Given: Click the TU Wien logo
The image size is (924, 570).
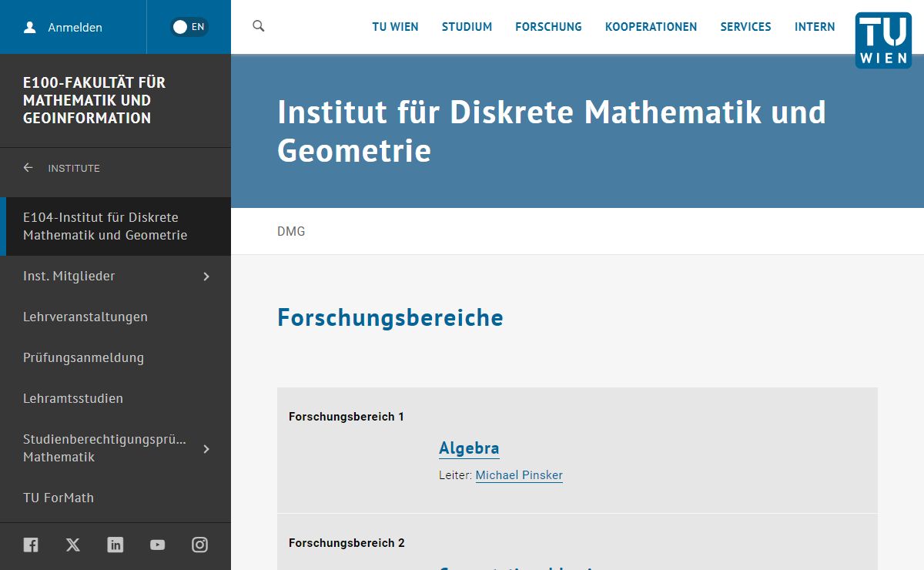Looking at the screenshot, I should (x=883, y=40).
